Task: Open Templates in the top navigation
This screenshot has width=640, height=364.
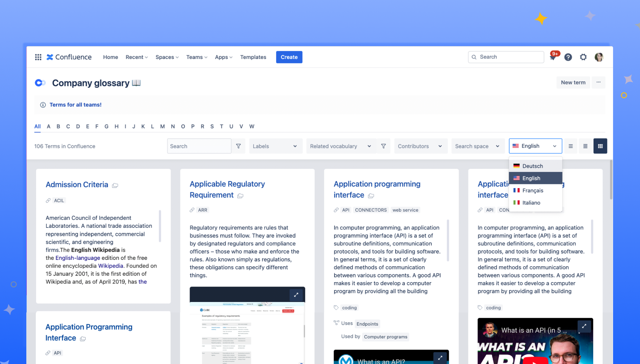Action: click(x=253, y=57)
